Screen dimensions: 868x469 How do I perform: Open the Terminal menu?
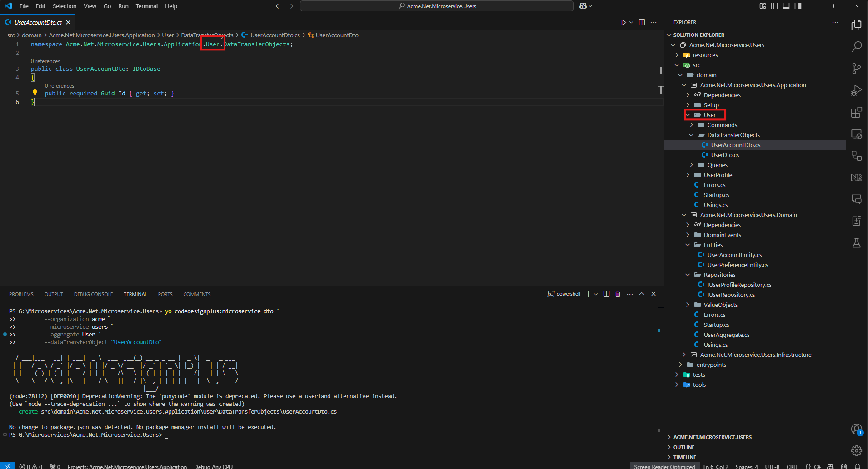tap(146, 6)
